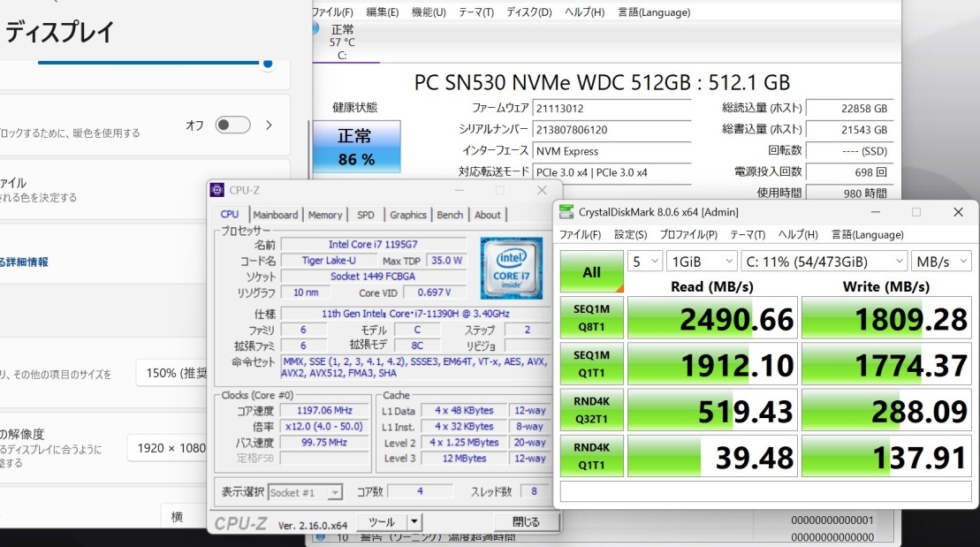Viewport: 980px width, 547px height.
Task: Minimize the CrystalDiskMark window
Action: point(876,212)
